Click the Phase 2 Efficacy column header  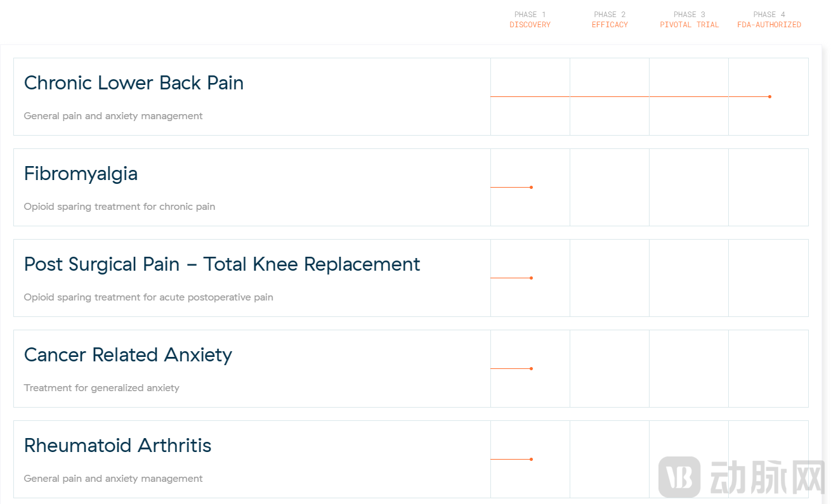pos(610,20)
